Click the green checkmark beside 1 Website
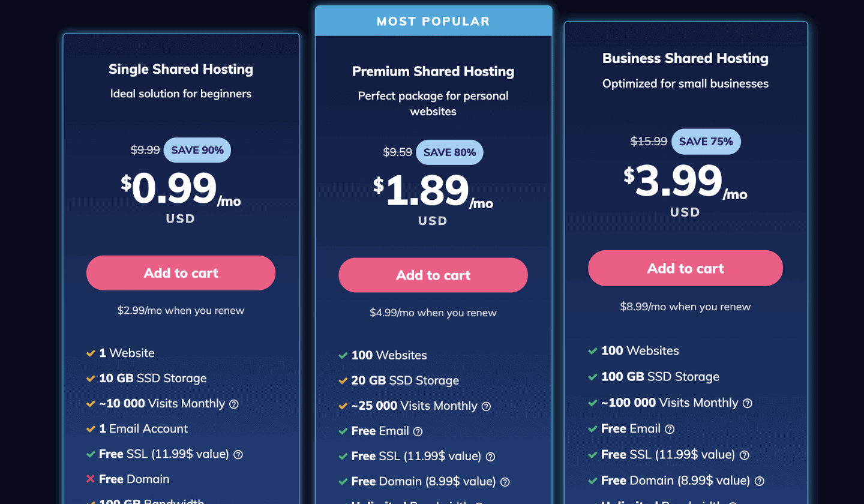 click(92, 353)
